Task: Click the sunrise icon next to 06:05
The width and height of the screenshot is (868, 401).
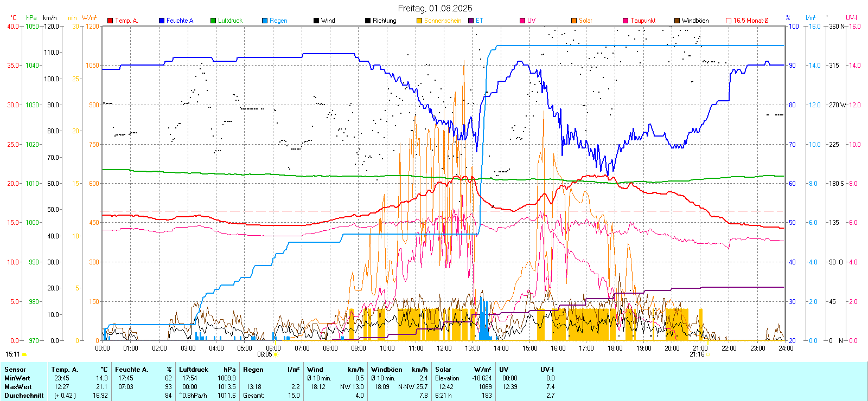Action: point(276,354)
